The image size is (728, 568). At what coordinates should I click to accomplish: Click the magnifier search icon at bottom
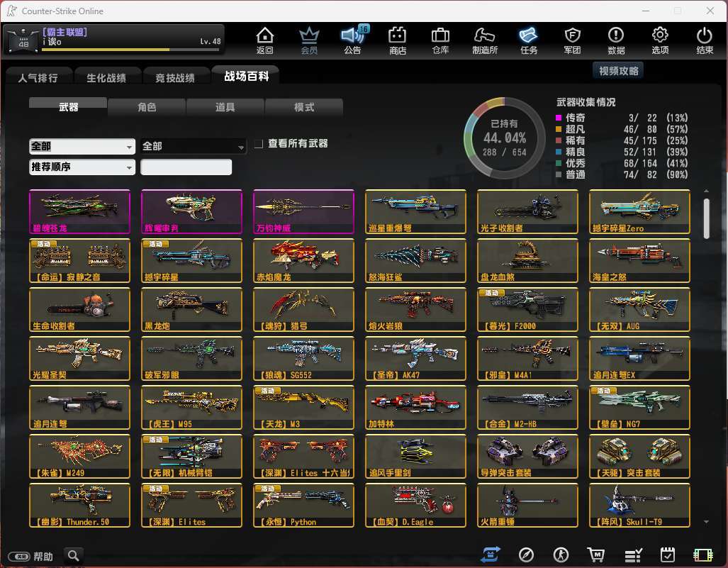(73, 555)
